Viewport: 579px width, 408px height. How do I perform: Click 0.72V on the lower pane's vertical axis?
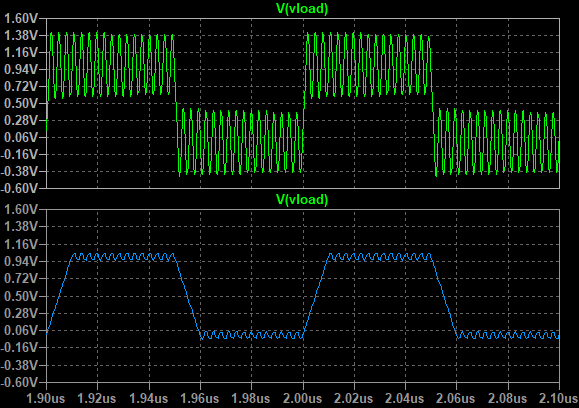[21, 278]
